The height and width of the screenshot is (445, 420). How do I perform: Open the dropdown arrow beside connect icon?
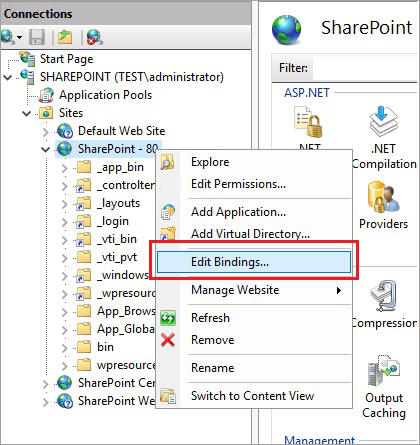(x=19, y=37)
